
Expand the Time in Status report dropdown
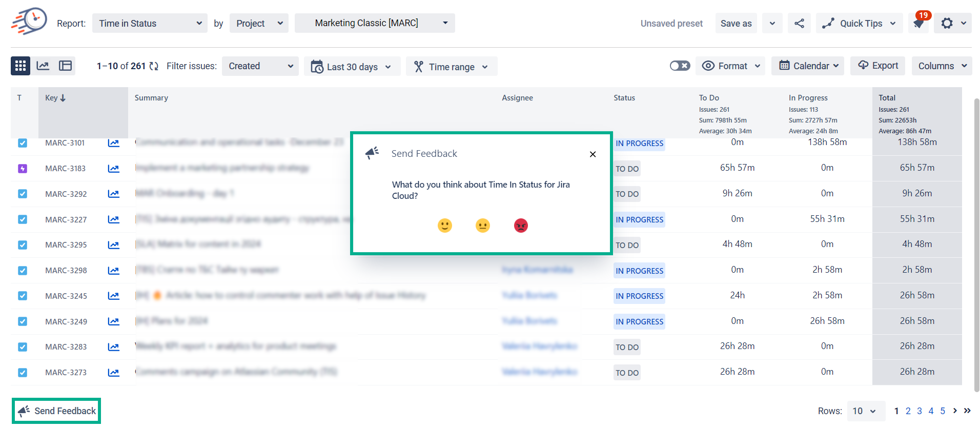coord(150,24)
